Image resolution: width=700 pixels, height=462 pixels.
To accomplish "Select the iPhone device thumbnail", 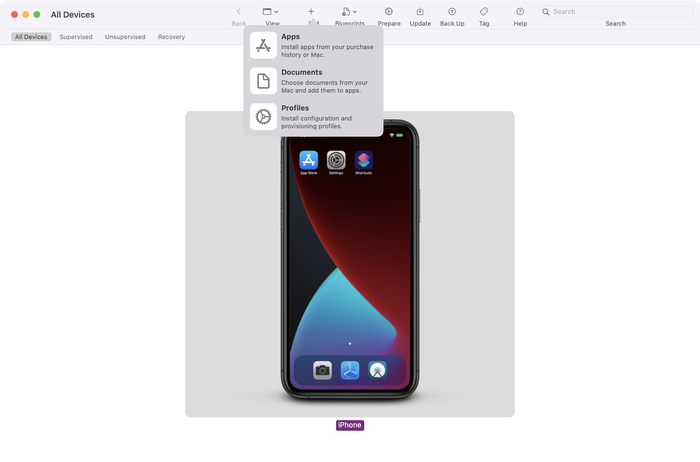I will click(350, 264).
